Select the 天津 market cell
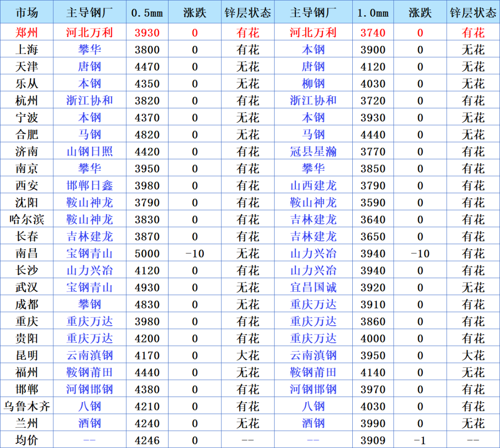This screenshot has width=500, height=448. click(x=27, y=67)
